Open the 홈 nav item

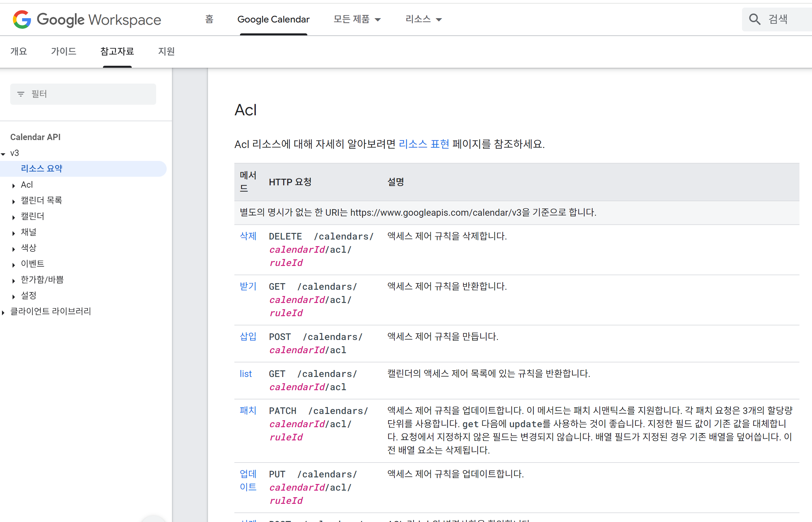point(209,19)
